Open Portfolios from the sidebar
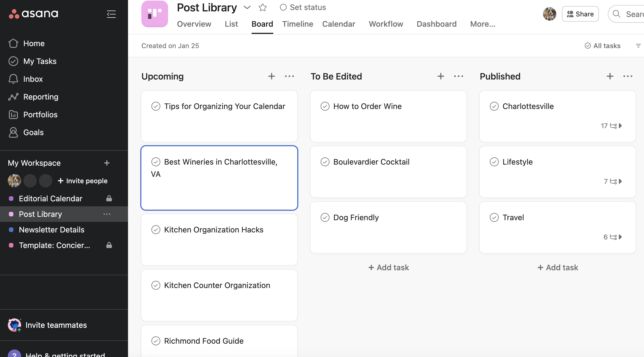The width and height of the screenshot is (644, 357). [40, 115]
